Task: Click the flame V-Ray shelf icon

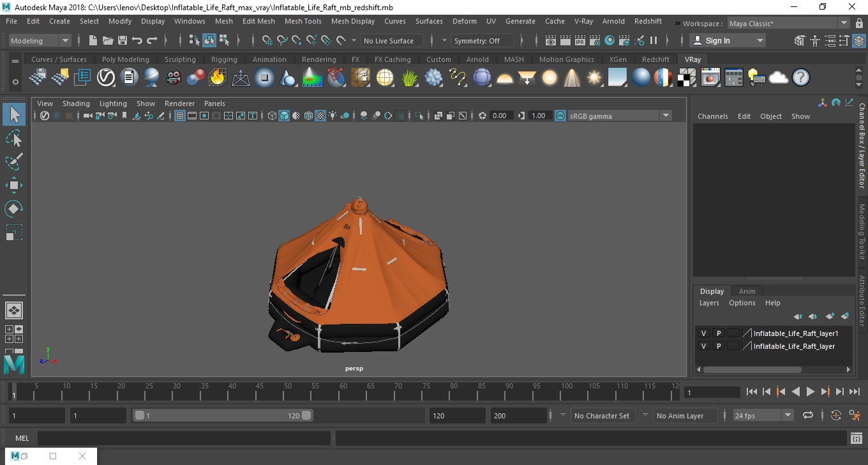Action: click(218, 78)
